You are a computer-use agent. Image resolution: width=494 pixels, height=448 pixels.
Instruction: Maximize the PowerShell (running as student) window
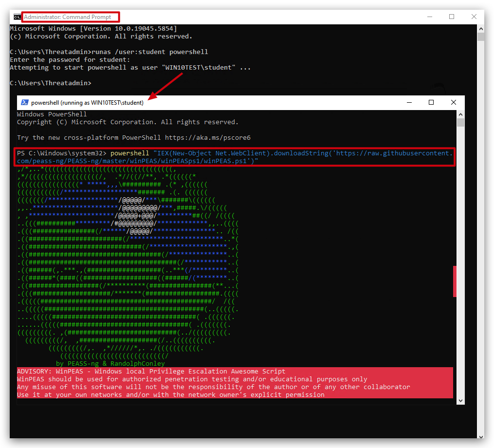[431, 102]
